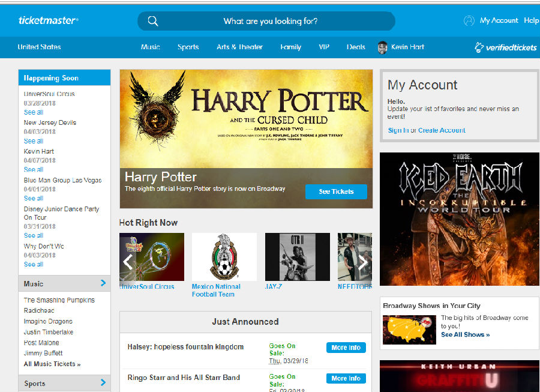The image size is (540, 392).
Task: Click Kevin Hart text in navigation bar
Action: click(x=408, y=47)
